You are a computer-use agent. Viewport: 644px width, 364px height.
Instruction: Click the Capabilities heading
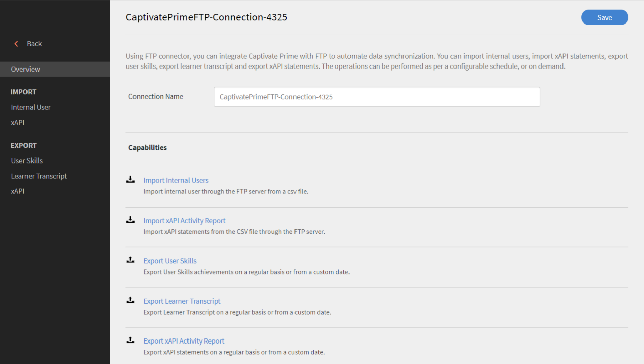[x=148, y=148]
